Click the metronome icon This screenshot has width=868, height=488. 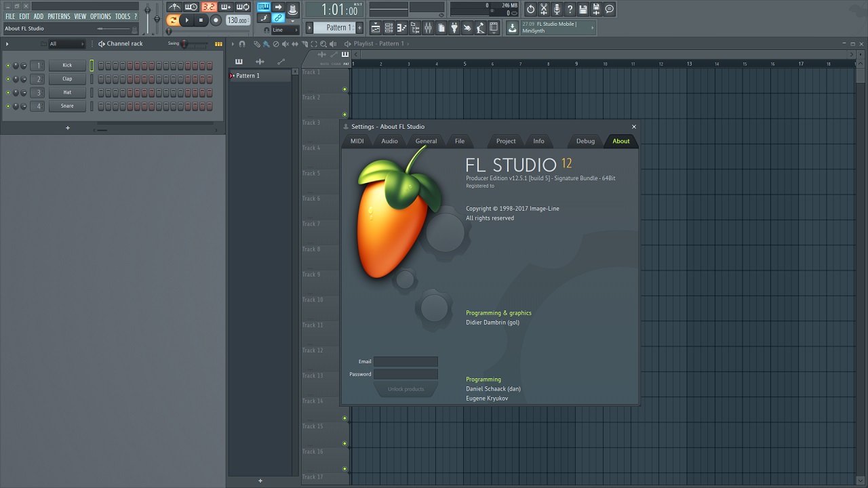[x=174, y=7]
